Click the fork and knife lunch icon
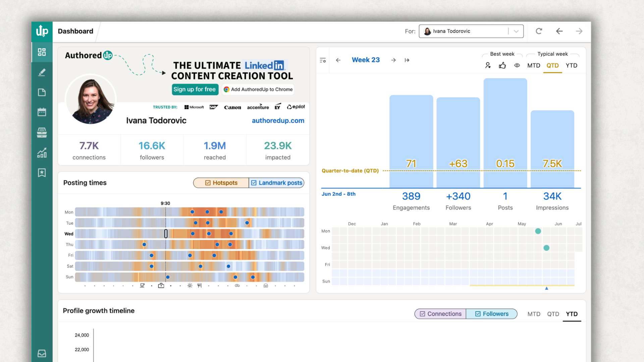The width and height of the screenshot is (644, 362). click(200, 286)
